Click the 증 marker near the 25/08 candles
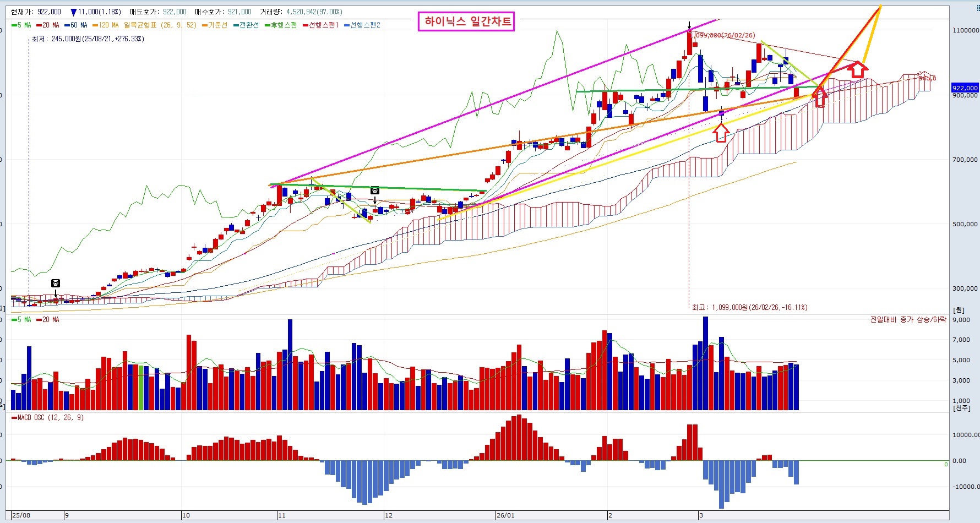The height and width of the screenshot is (523, 980). (56, 283)
